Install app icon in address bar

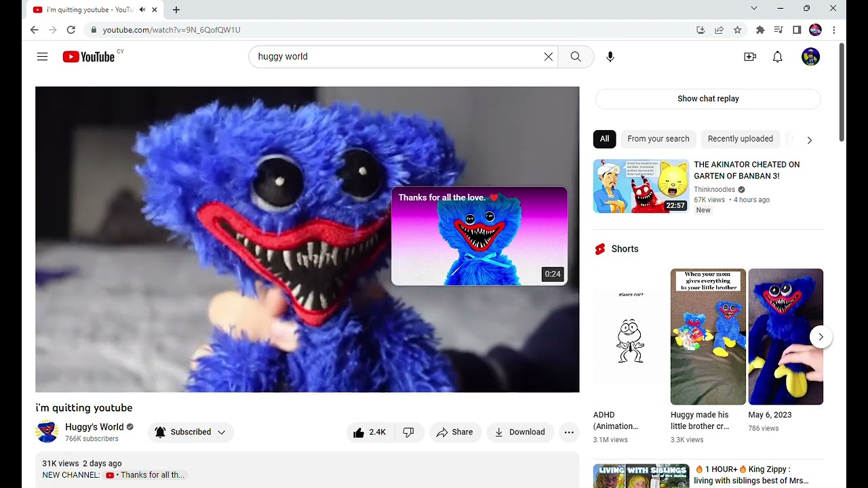coord(701,30)
